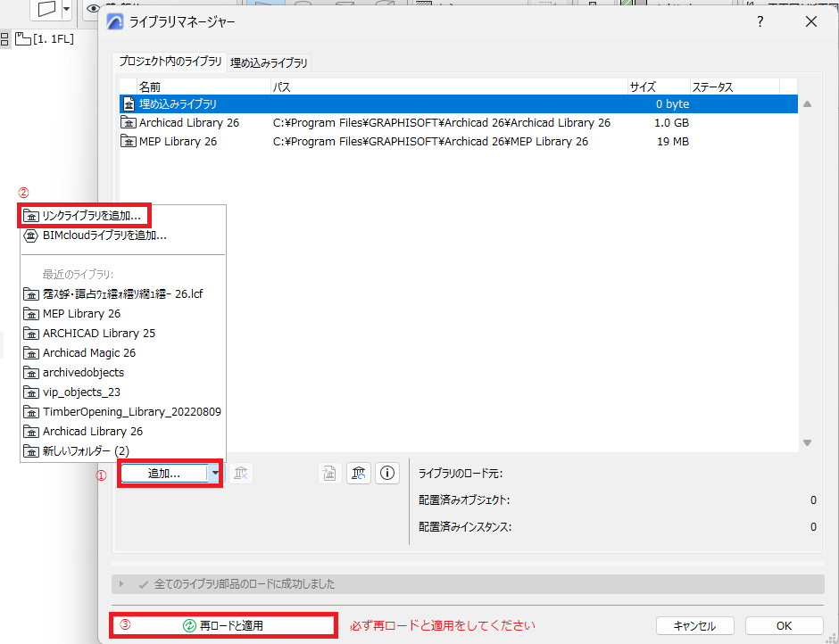
Task: Click the remove library icon
Action: click(x=241, y=474)
